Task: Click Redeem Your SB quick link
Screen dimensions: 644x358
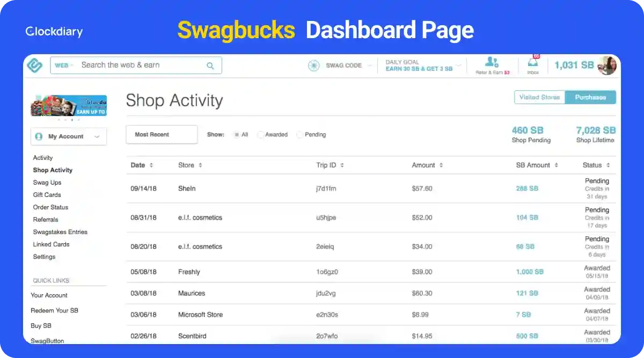Action: click(x=54, y=310)
